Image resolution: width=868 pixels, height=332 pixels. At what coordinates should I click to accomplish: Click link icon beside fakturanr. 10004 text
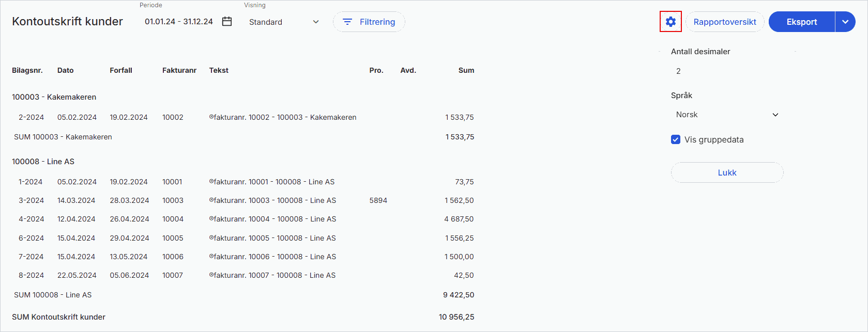pos(211,219)
